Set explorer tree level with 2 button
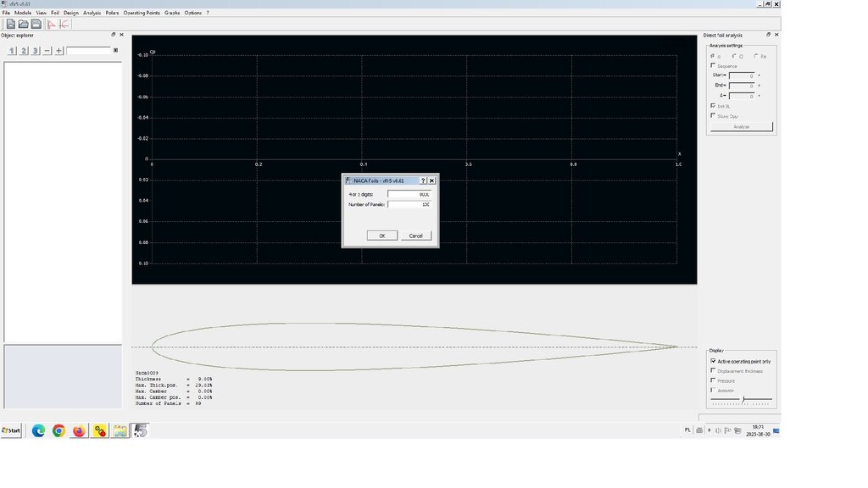This screenshot has height=488, width=868. pyautogui.click(x=24, y=51)
